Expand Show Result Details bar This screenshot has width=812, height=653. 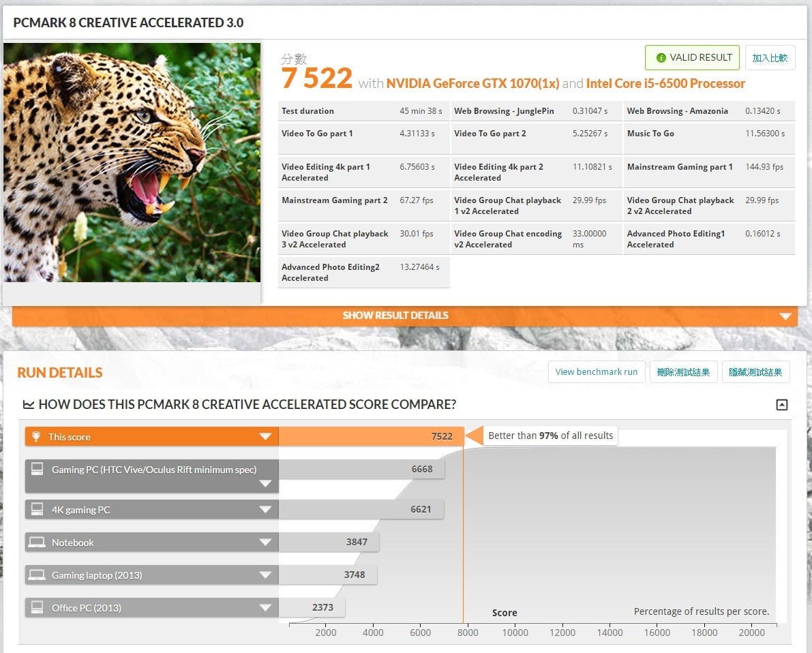coord(785,316)
